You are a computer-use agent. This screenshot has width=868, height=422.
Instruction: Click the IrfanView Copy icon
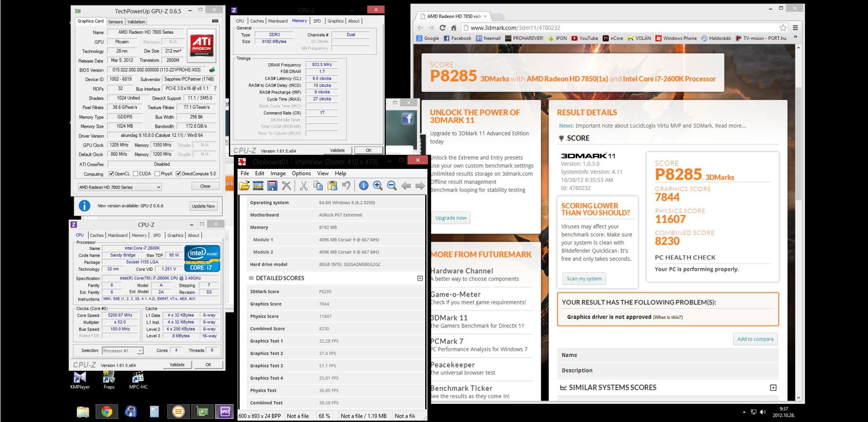pos(318,185)
